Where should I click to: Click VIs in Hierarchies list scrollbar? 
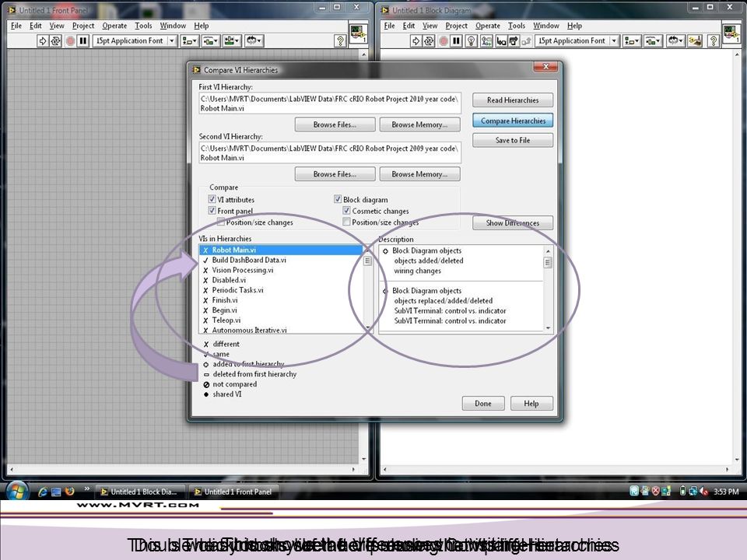click(x=367, y=289)
